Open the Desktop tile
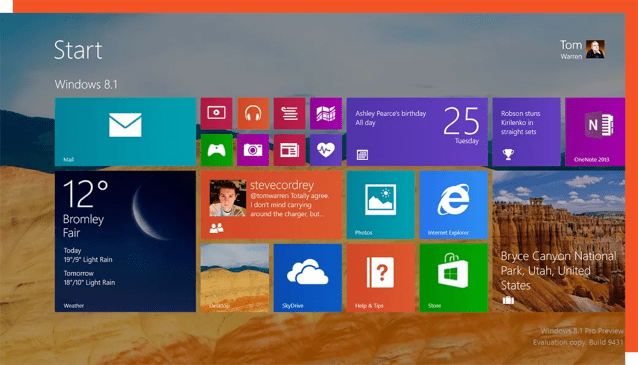 (235, 278)
